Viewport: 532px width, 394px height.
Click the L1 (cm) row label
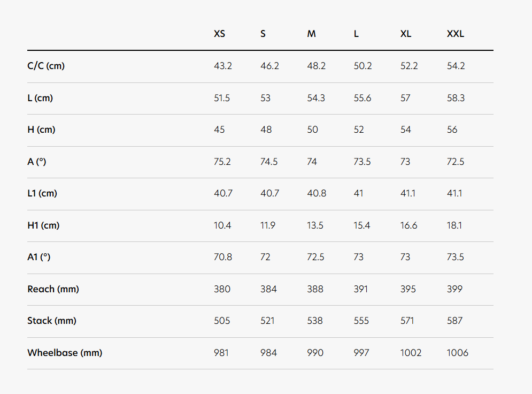tap(42, 193)
